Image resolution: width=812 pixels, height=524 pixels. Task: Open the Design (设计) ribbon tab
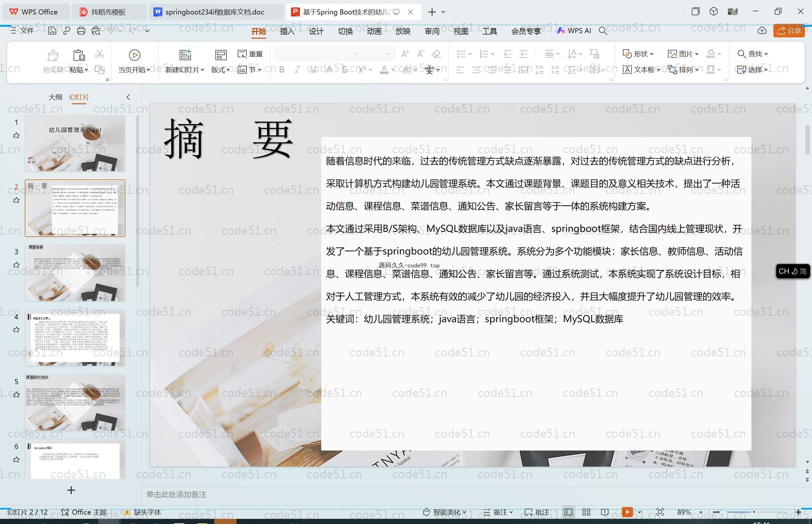pos(316,31)
